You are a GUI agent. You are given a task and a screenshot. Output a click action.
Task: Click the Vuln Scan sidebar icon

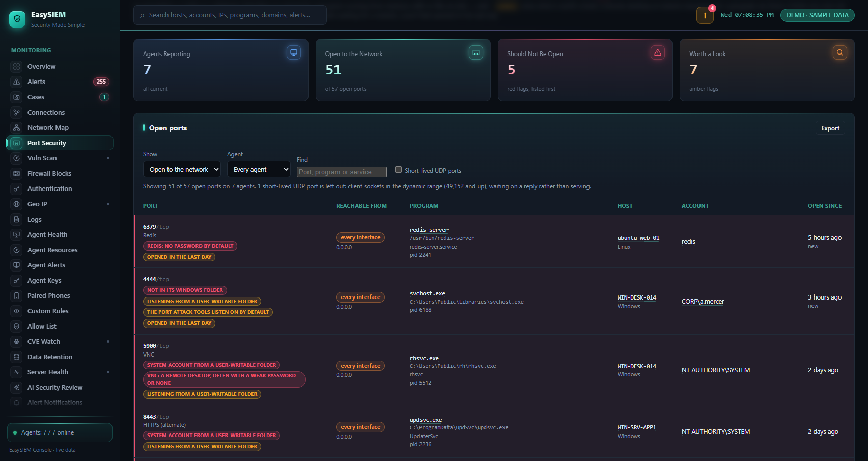point(17,158)
